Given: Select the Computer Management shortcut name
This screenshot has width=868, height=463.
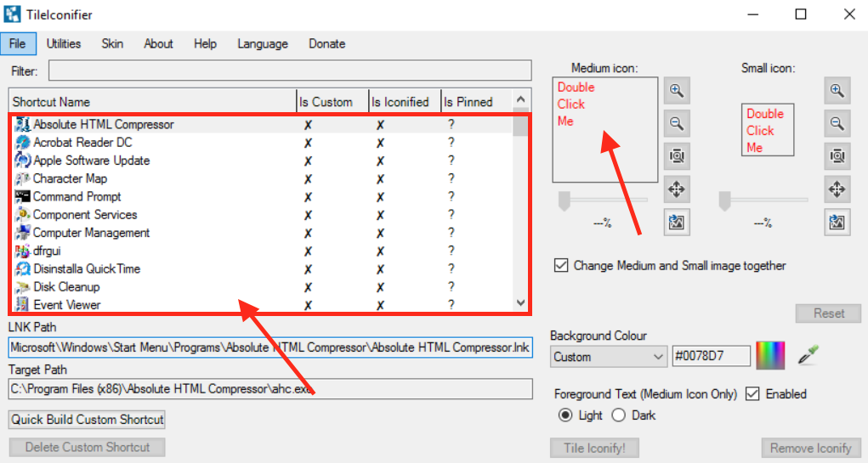Looking at the screenshot, I should (x=91, y=233).
